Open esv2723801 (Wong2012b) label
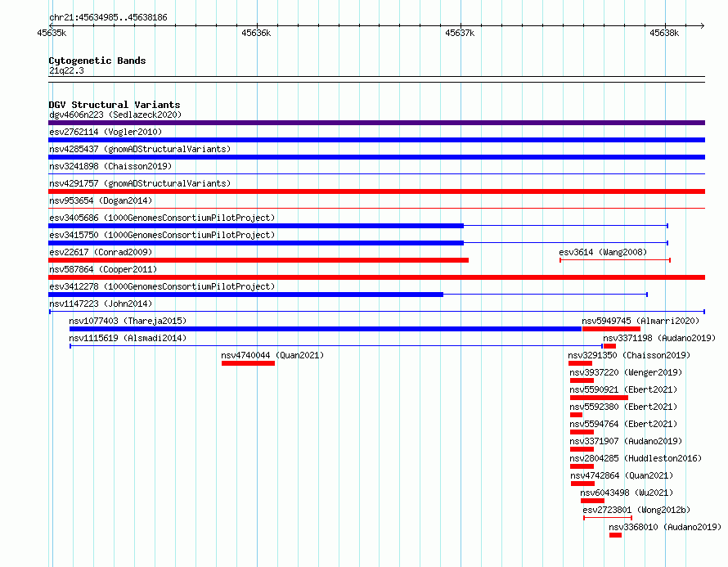 click(x=636, y=510)
